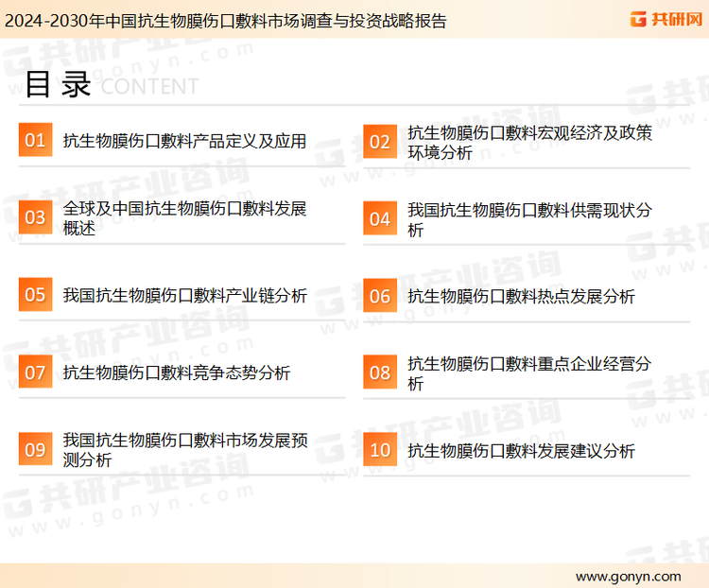Open 抗生物膜伤口敷料竞争态势分析 chapter
The image size is (709, 588).
pos(177,372)
